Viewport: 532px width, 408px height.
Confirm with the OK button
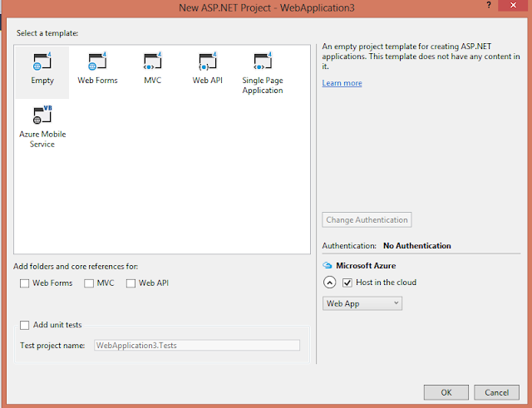446,392
